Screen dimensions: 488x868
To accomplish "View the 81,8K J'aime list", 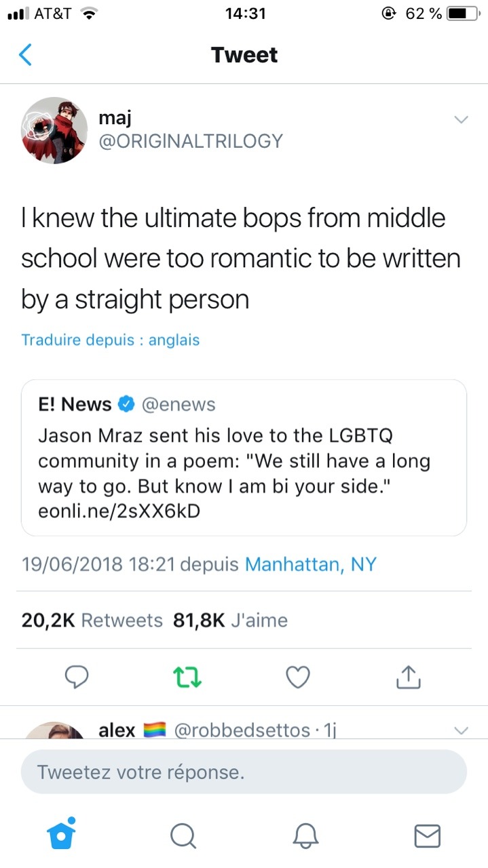I will 231,620.
